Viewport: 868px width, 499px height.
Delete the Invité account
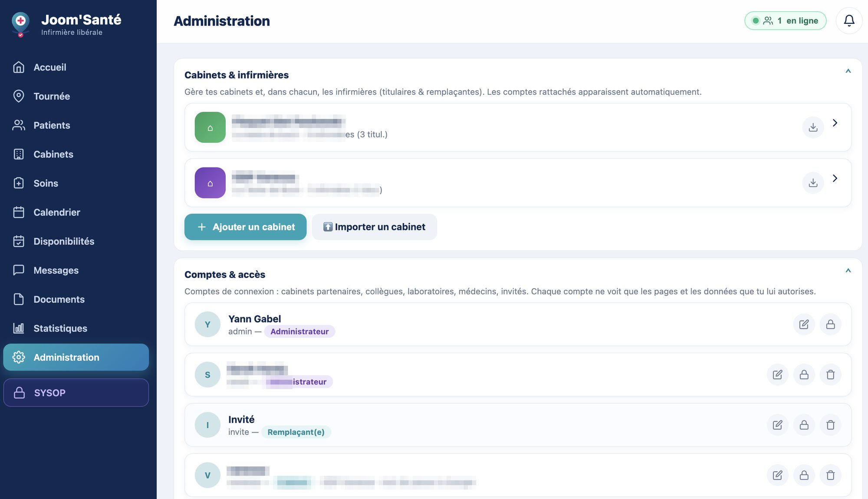tap(830, 425)
